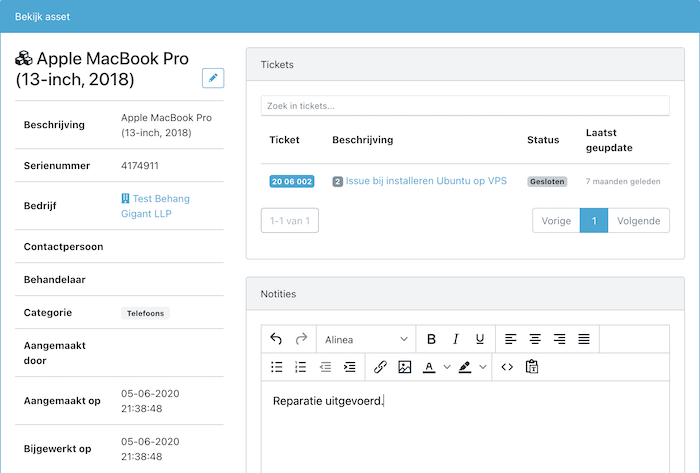Click the Telefoons category tag
Screen dimensions: 700x473
tap(145, 313)
